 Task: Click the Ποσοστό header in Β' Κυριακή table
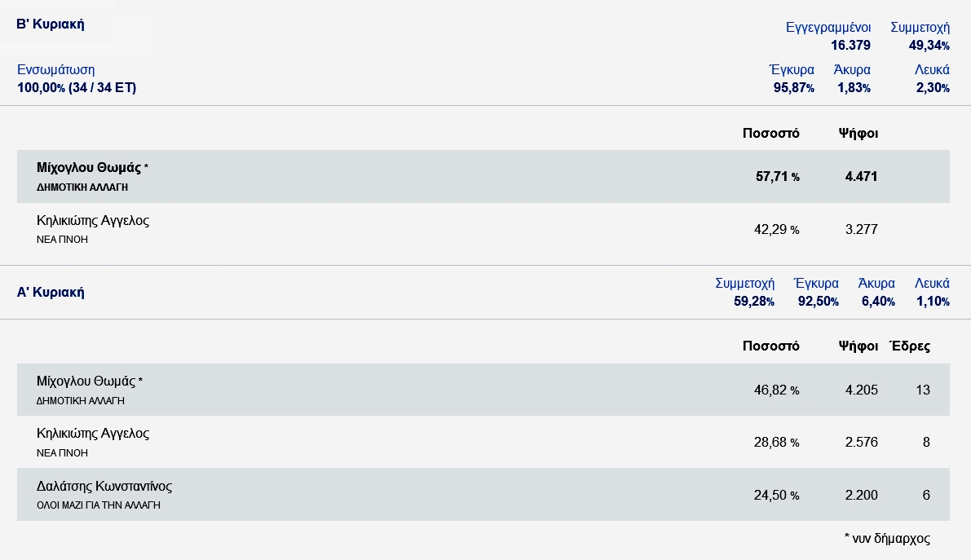coord(770,133)
